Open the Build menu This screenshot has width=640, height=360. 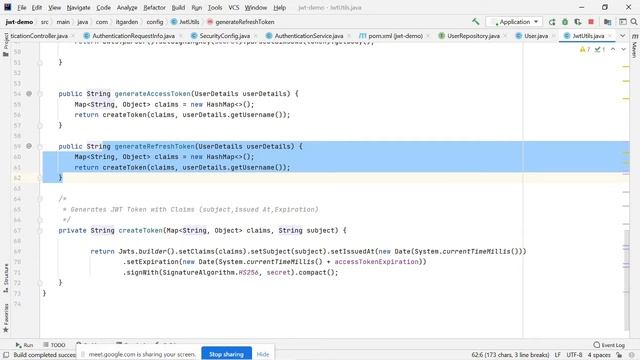(x=178, y=7)
